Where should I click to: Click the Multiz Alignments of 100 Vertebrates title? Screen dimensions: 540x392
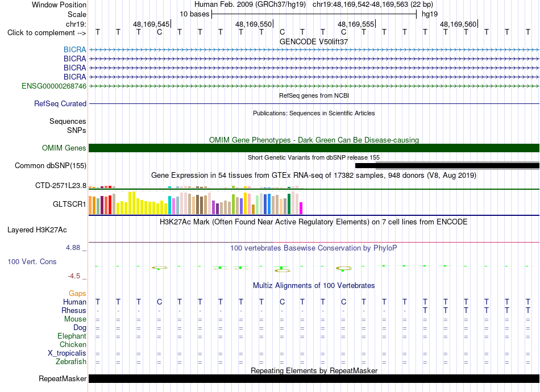pyautogui.click(x=314, y=285)
